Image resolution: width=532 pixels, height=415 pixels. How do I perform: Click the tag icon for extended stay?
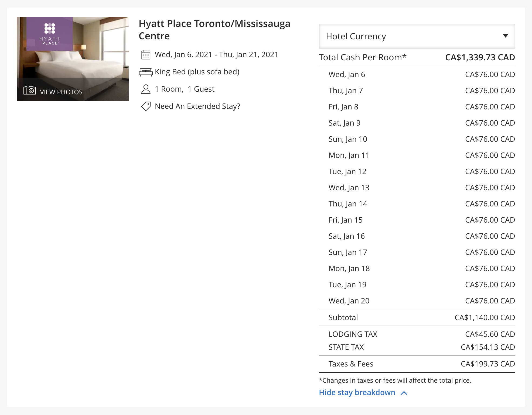(x=146, y=106)
